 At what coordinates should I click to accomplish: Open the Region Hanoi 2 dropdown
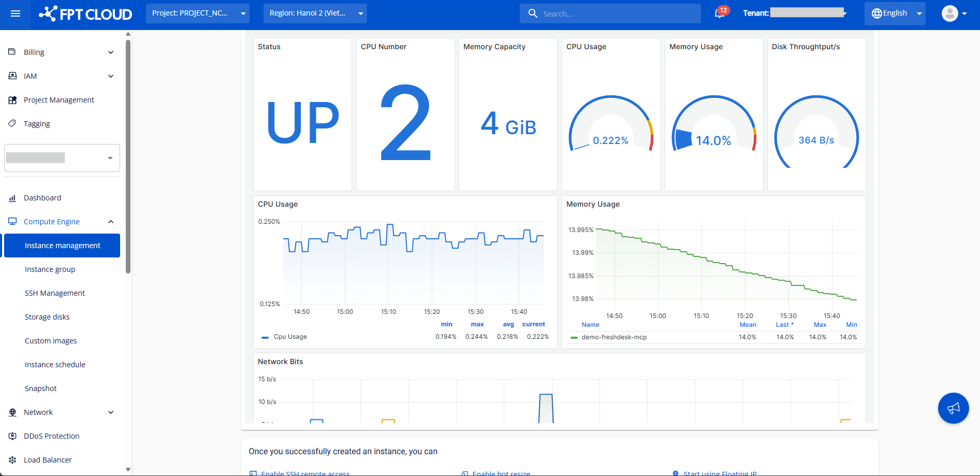(x=315, y=13)
